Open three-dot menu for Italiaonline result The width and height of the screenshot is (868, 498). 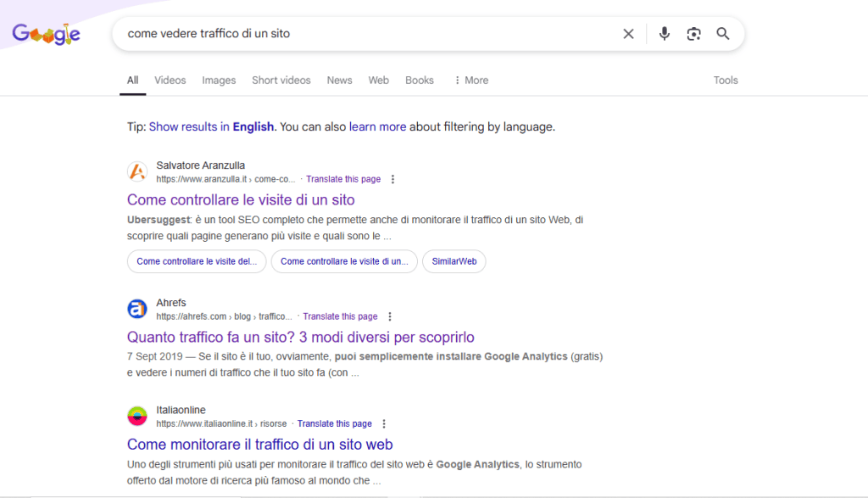pyautogui.click(x=384, y=424)
